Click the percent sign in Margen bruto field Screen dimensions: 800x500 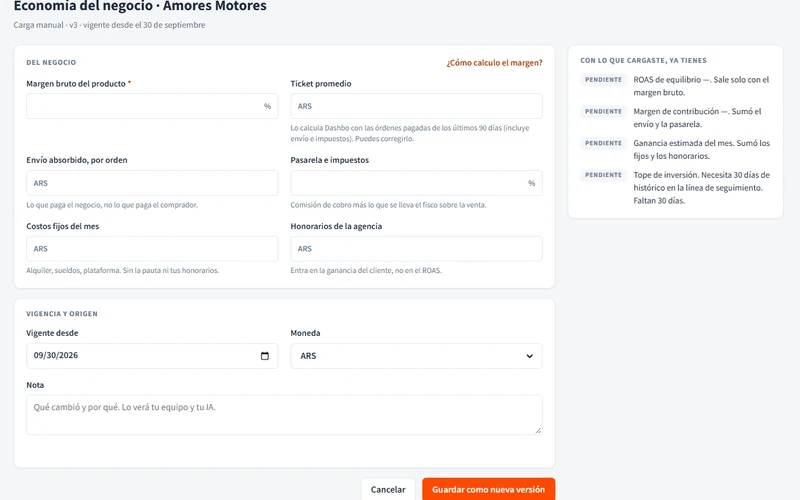[267, 106]
